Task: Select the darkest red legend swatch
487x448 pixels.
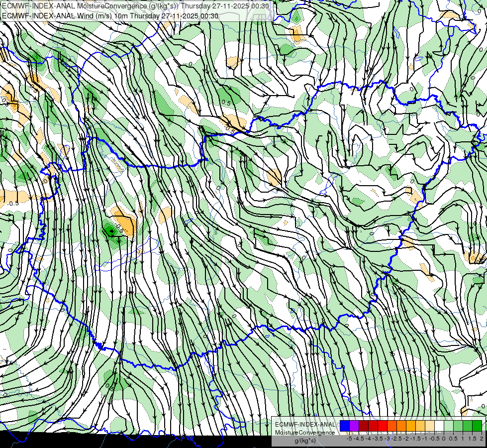Action: coord(364,426)
